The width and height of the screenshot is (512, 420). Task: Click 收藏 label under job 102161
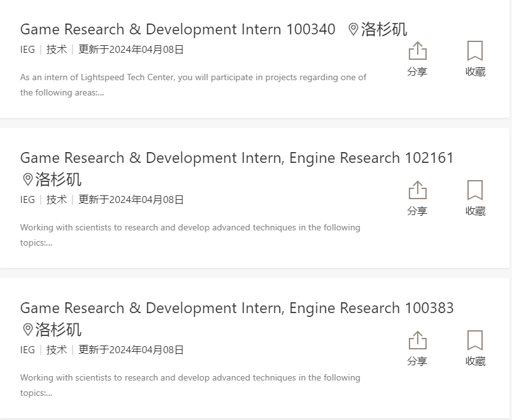click(x=476, y=211)
